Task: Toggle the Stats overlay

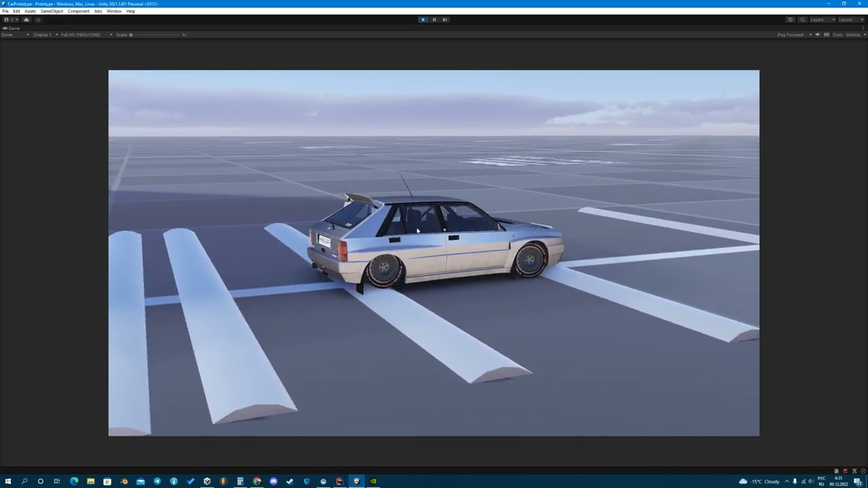Action: coord(837,35)
